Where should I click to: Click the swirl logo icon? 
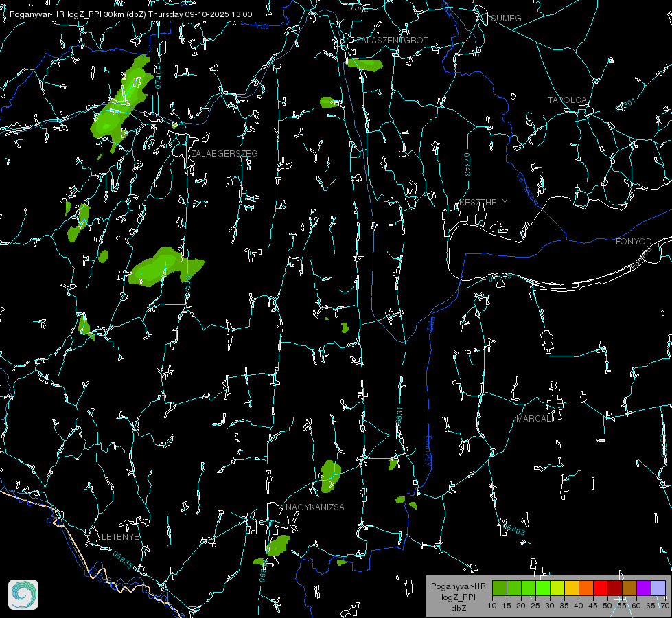[x=23, y=595]
